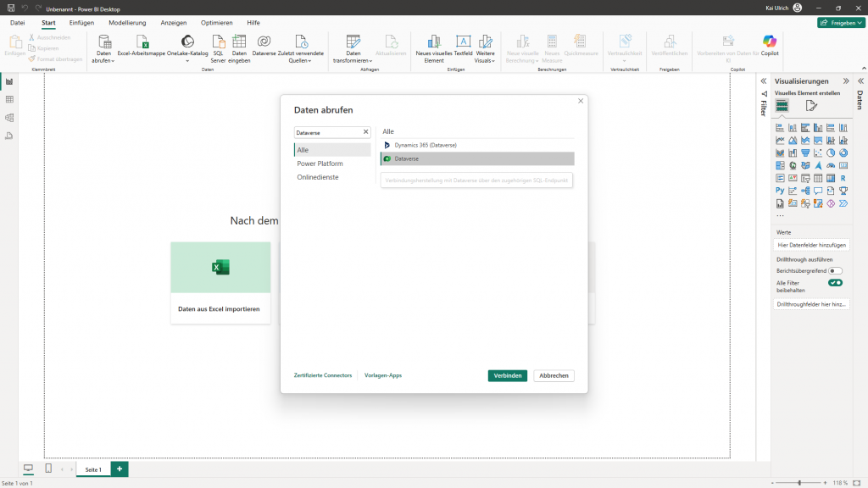The image size is (868, 488).
Task: Open the Modellierung ribbon tab
Action: pos(127,23)
